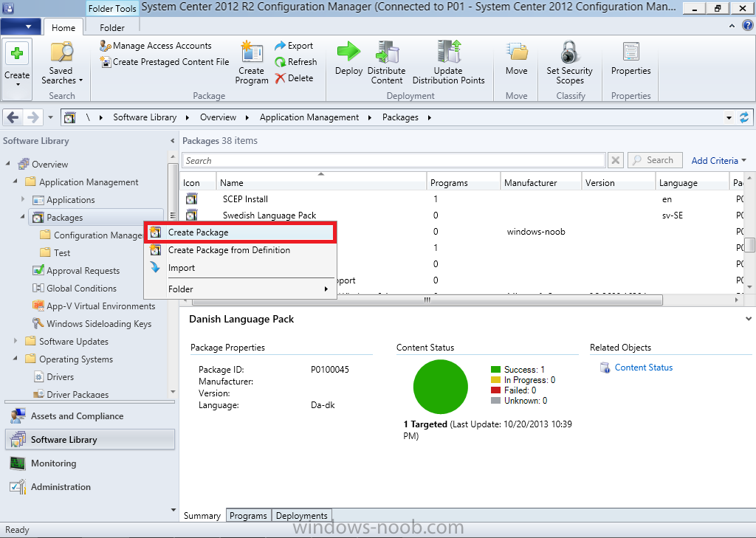Collapse the Software Library pane chevron
The width and height of the screenshot is (756, 538).
172,141
